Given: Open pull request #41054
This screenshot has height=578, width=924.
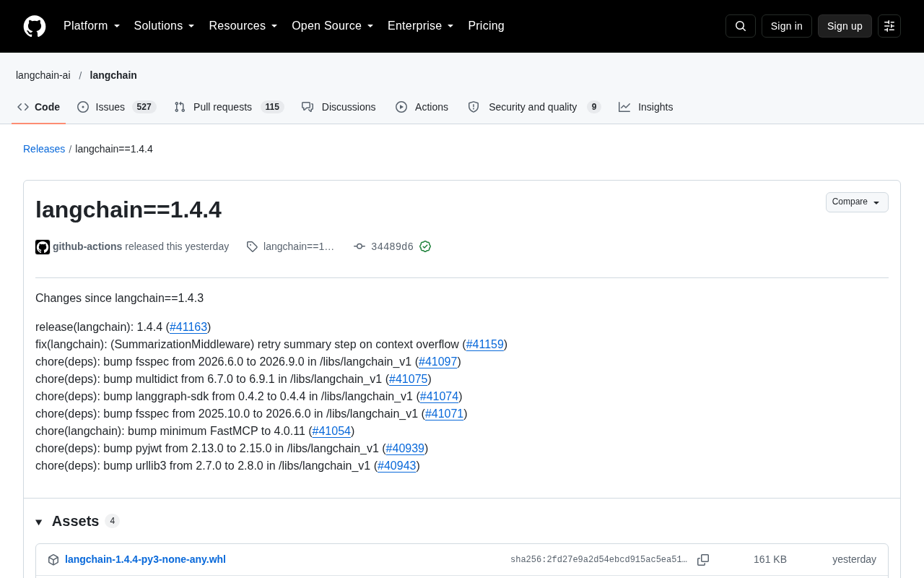Looking at the screenshot, I should click(331, 431).
